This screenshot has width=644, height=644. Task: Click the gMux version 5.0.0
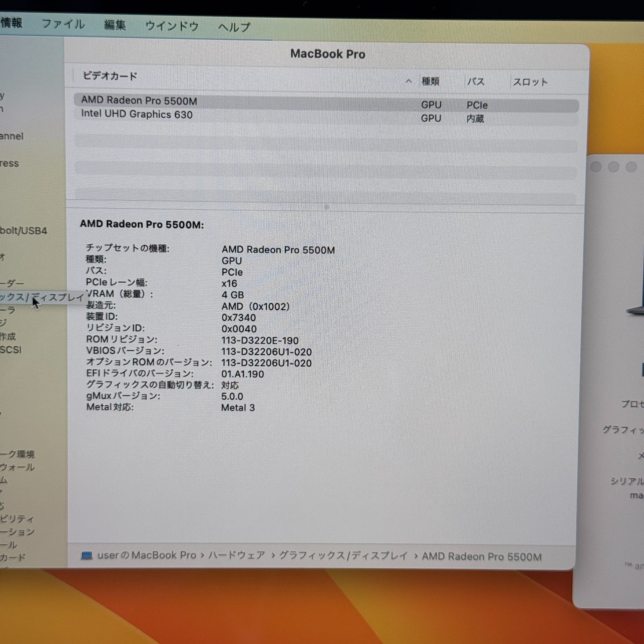click(x=232, y=396)
